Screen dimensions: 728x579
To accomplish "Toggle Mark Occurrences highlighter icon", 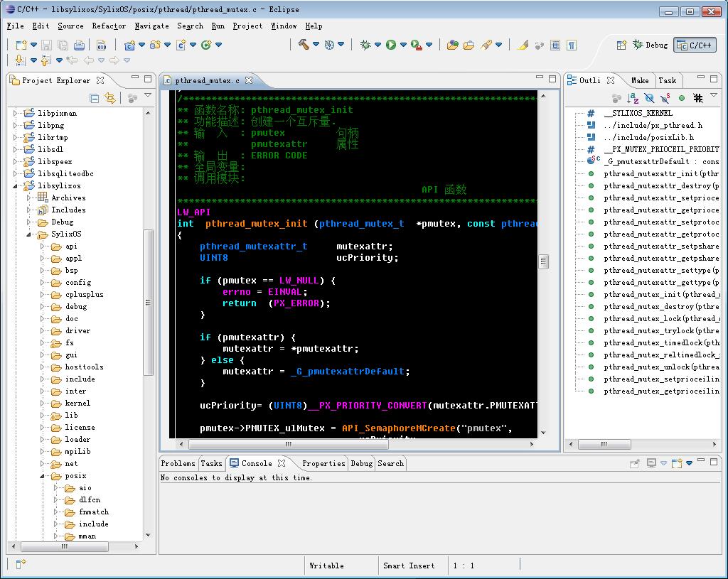I will (523, 45).
